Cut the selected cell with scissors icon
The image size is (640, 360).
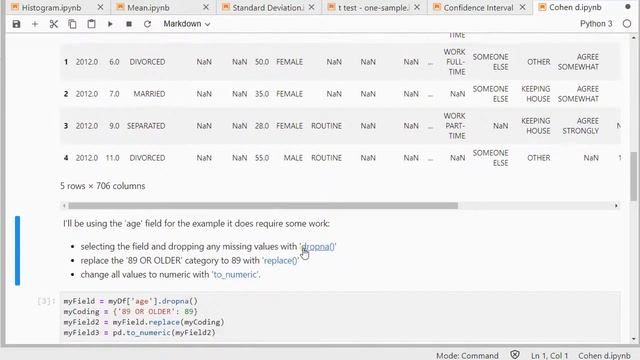click(x=53, y=24)
